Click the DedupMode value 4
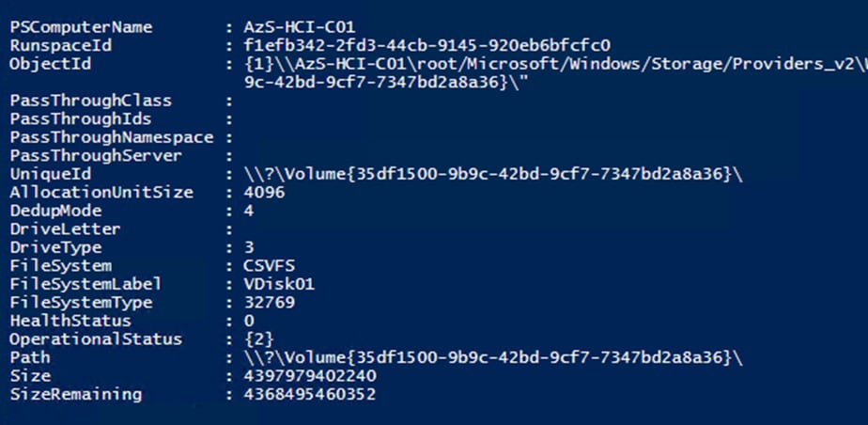This screenshot has height=425, width=868. point(249,211)
